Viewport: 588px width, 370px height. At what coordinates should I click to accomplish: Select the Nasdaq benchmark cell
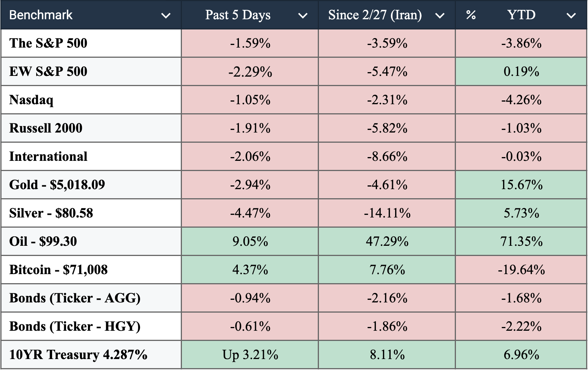click(x=31, y=100)
